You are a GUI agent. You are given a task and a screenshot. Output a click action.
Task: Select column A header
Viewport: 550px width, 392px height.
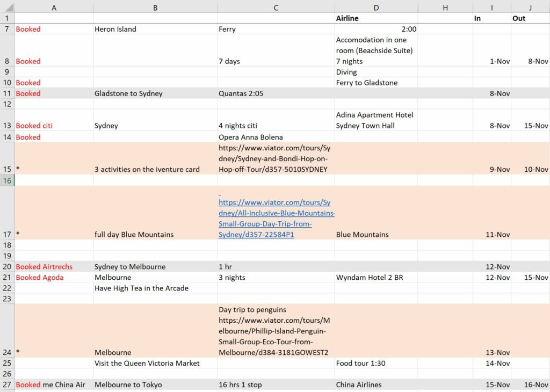pyautogui.click(x=54, y=8)
